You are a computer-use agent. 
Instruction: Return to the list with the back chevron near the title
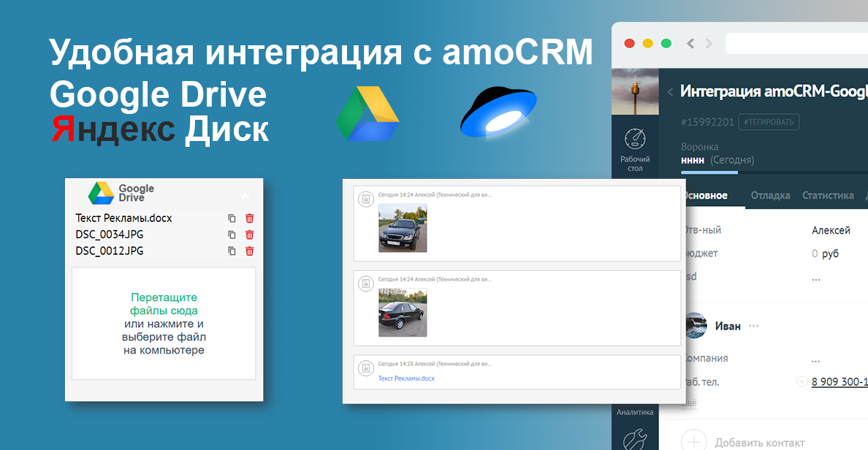(670, 92)
